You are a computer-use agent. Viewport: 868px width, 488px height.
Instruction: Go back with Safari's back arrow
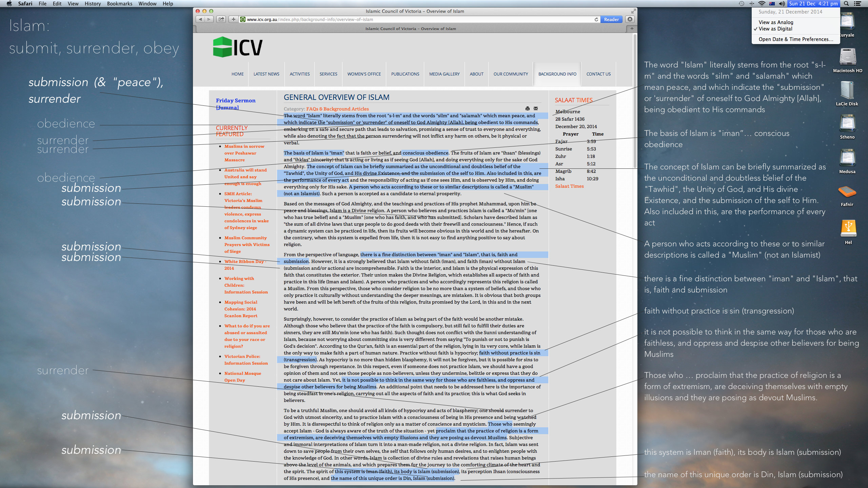(200, 19)
